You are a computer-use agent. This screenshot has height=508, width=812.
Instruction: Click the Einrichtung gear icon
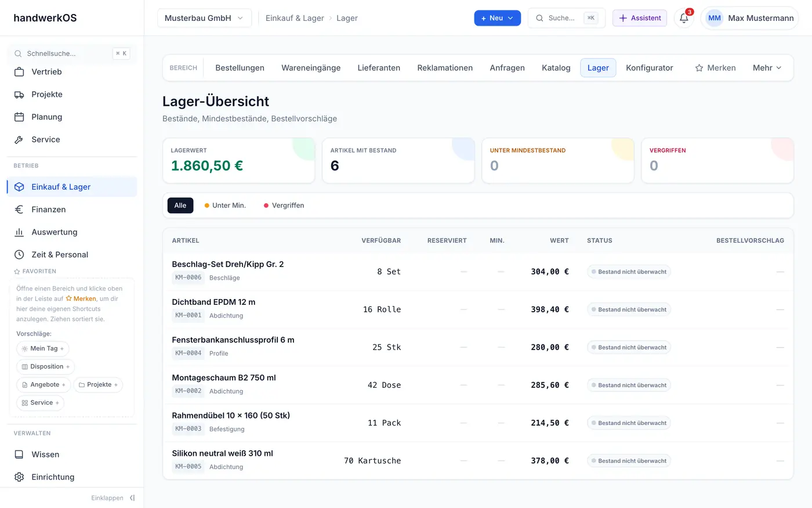click(x=19, y=477)
